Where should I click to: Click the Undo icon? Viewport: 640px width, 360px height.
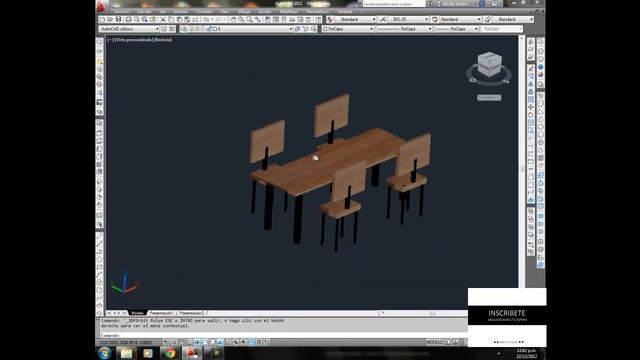[x=205, y=20]
